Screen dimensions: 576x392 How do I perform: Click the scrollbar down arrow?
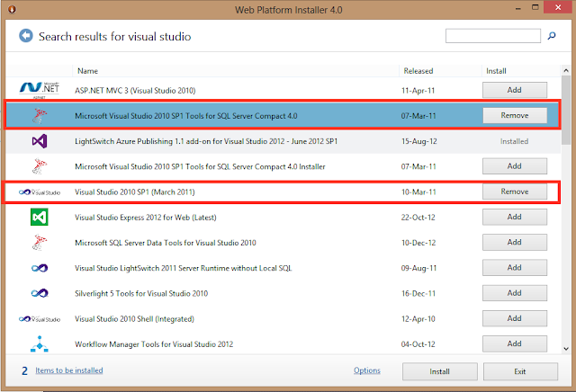566,349
